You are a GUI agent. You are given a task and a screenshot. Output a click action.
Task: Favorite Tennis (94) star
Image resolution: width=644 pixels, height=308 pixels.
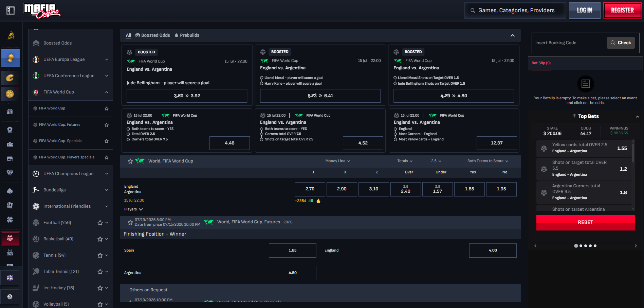click(x=100, y=255)
